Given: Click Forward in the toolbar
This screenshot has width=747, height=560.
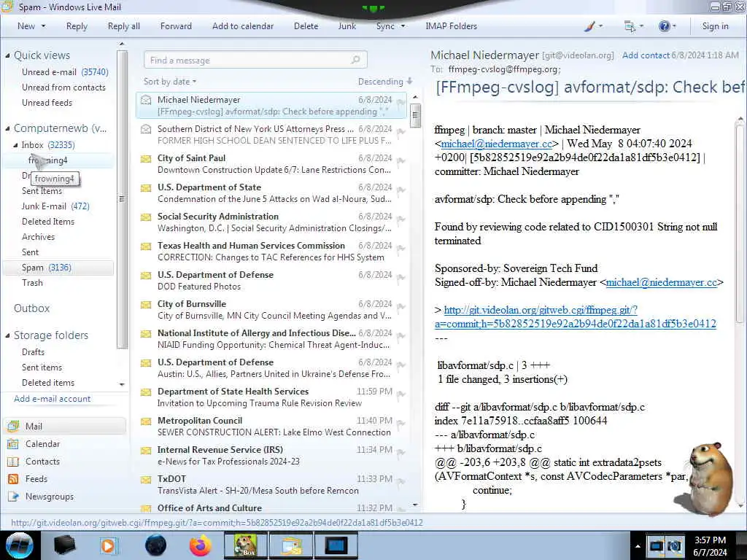Looking at the screenshot, I should click(x=176, y=26).
